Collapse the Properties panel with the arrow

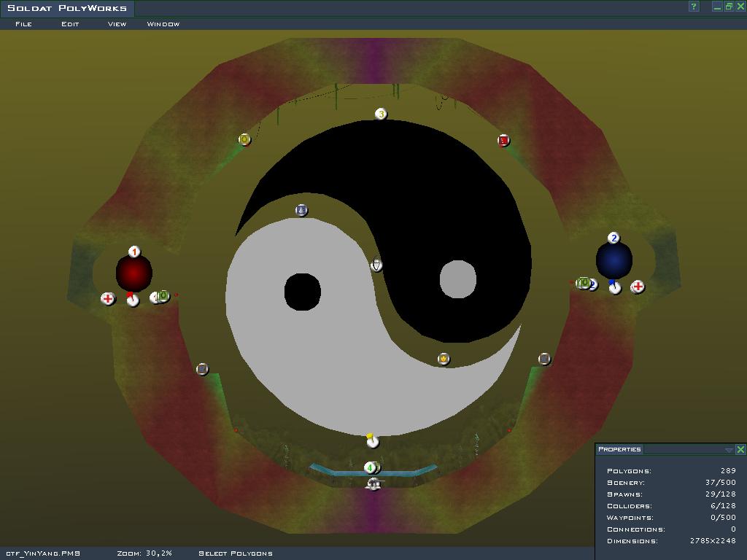point(728,450)
